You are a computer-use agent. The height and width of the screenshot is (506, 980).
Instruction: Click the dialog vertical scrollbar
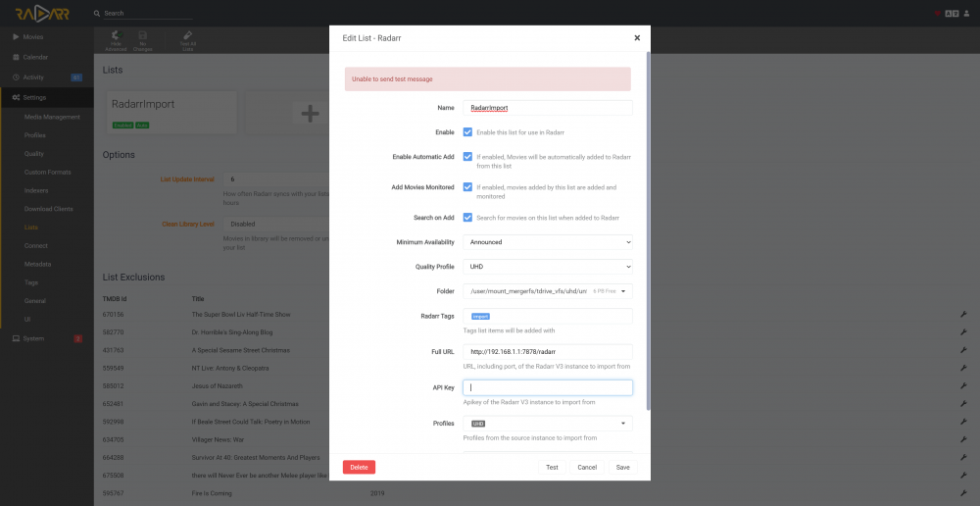click(648, 231)
